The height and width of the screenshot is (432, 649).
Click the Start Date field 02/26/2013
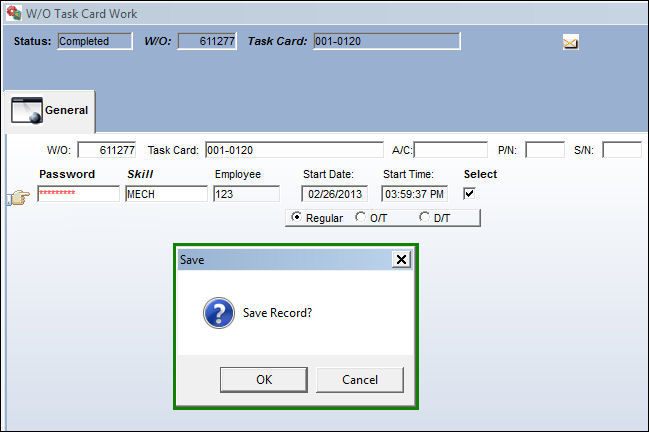point(334,194)
